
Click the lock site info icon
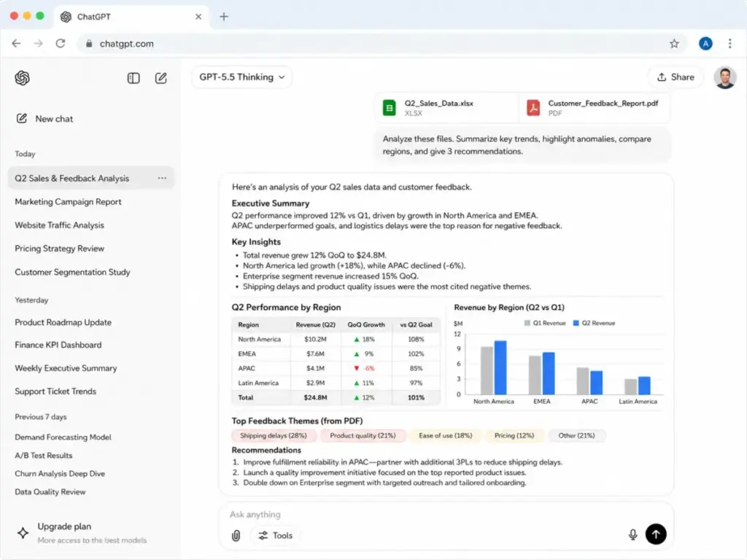pyautogui.click(x=89, y=43)
